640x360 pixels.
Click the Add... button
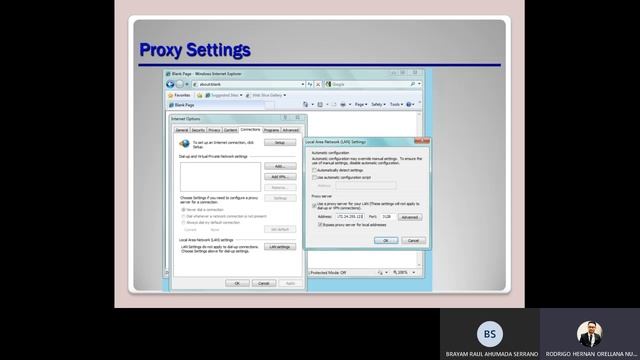(280, 166)
